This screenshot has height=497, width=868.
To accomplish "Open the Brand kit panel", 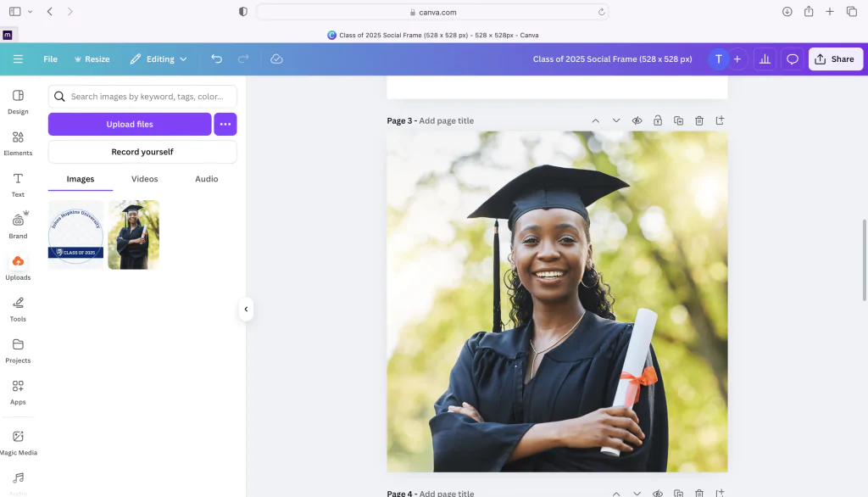I will [18, 226].
